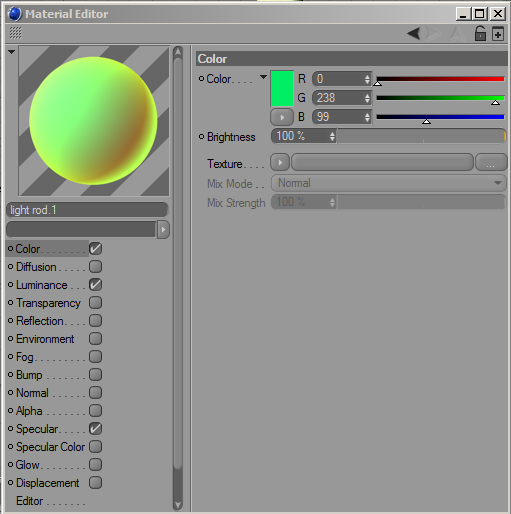Disable the Luminance channel checkbox

click(95, 285)
